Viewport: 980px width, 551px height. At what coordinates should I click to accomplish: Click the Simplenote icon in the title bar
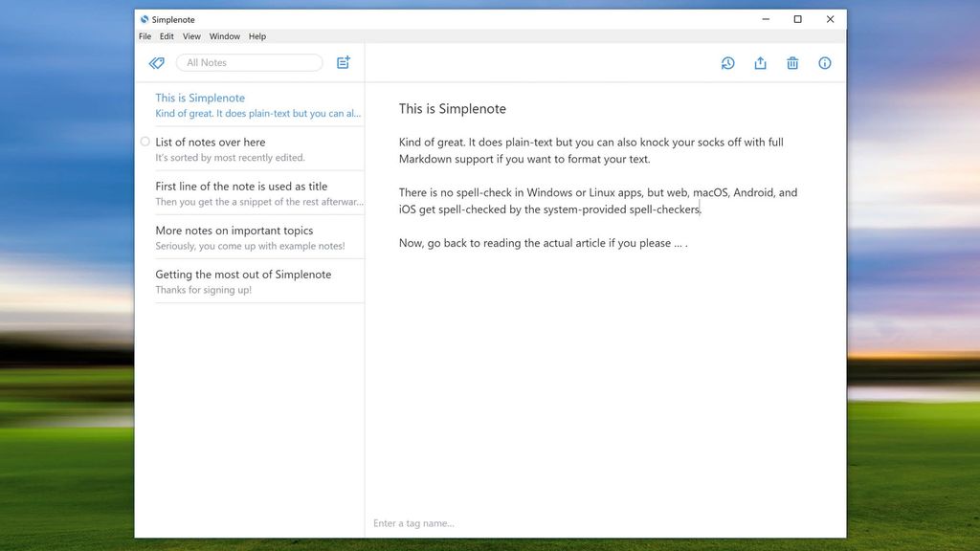pyautogui.click(x=144, y=18)
